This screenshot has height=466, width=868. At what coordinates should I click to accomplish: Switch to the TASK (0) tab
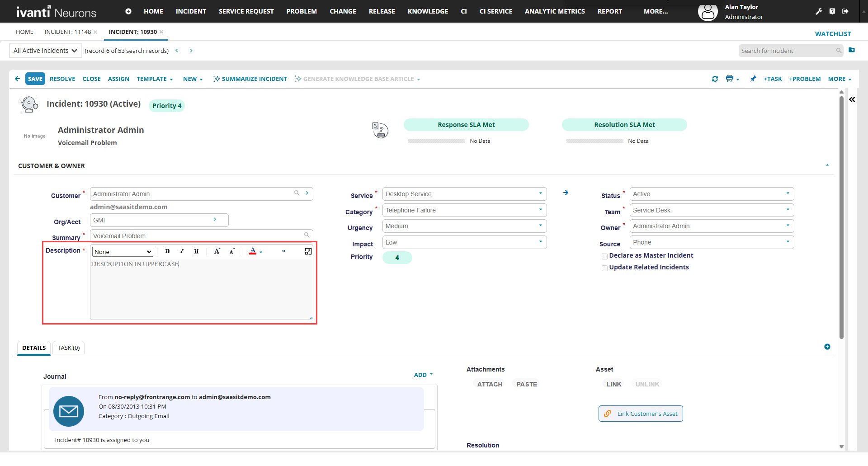(69, 348)
